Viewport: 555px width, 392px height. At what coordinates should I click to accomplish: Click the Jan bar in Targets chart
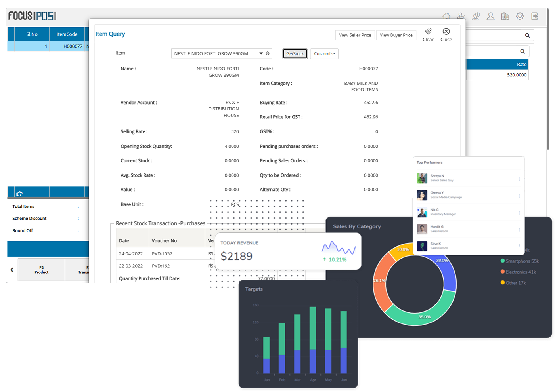[266, 355]
